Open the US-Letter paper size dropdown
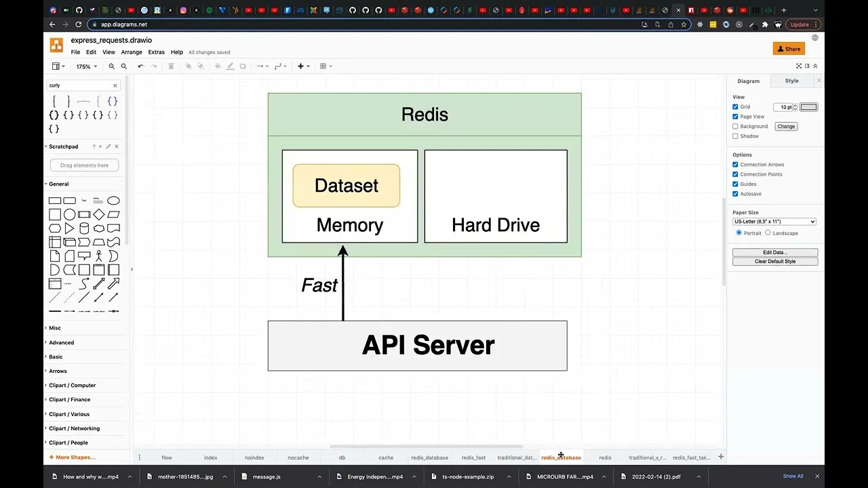 click(774, 221)
